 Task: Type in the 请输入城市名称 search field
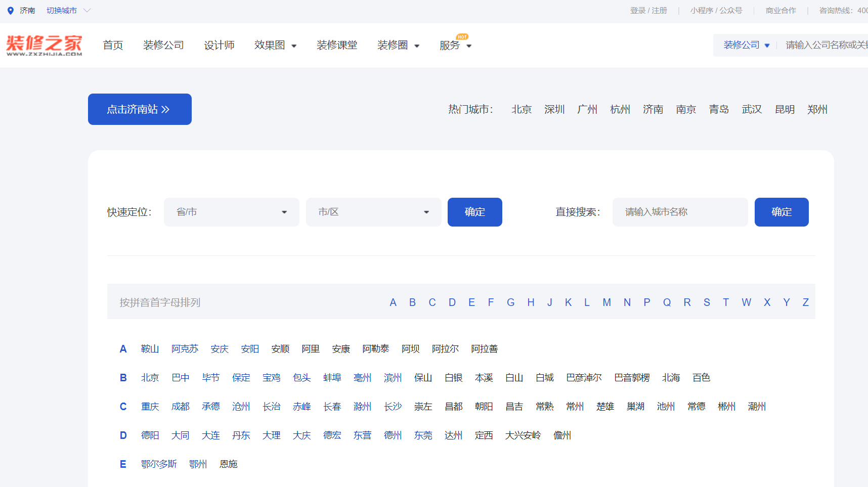[679, 212]
